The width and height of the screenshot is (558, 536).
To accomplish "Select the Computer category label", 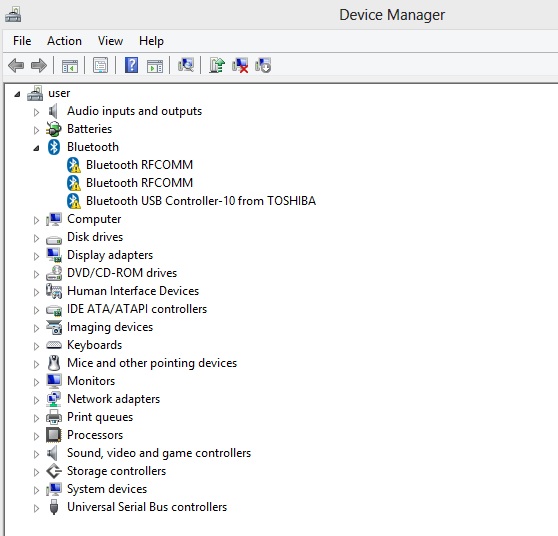I will pos(94,219).
